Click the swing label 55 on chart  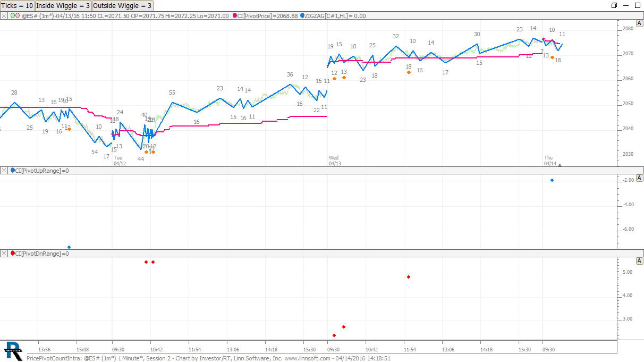point(172,93)
